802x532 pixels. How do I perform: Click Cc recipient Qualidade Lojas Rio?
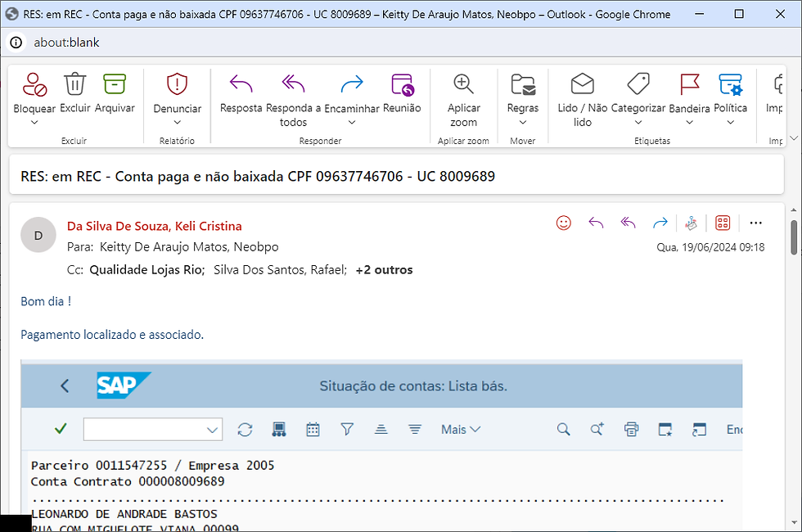146,270
